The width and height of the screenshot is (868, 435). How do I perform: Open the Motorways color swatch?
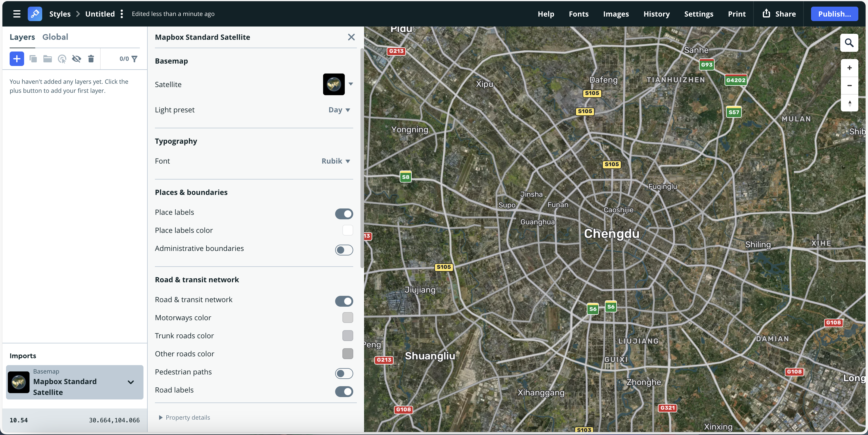pyautogui.click(x=348, y=318)
